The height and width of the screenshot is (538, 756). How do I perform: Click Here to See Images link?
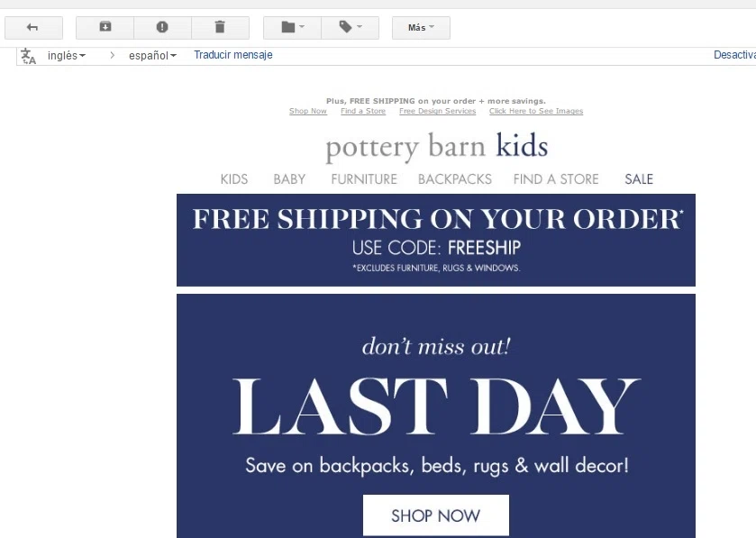click(536, 111)
